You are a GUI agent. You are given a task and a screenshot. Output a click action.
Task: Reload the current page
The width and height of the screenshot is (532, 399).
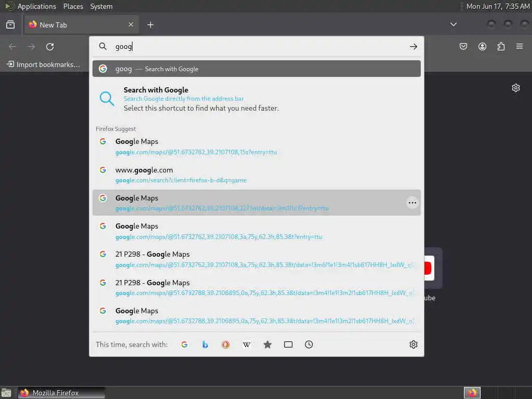(x=50, y=46)
